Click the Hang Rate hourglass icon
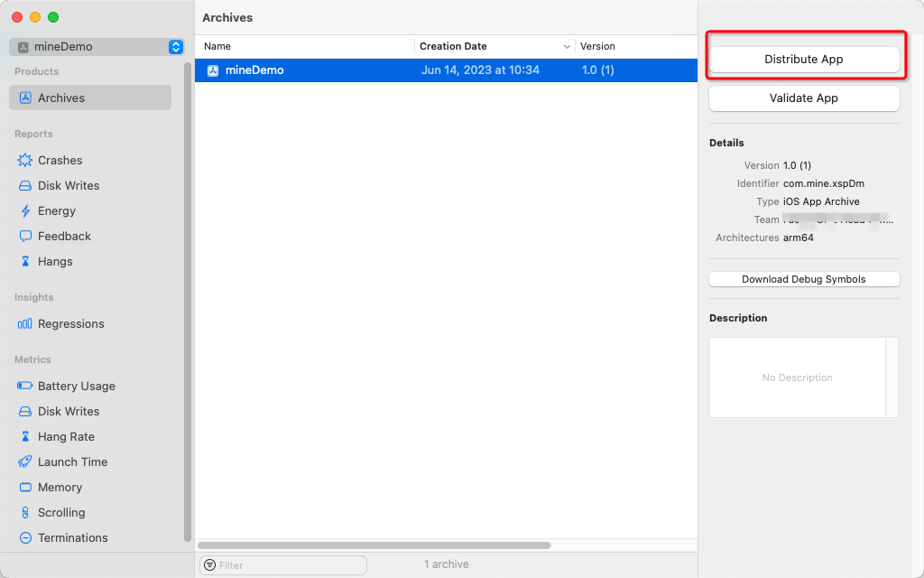The image size is (924, 578). coord(24,436)
